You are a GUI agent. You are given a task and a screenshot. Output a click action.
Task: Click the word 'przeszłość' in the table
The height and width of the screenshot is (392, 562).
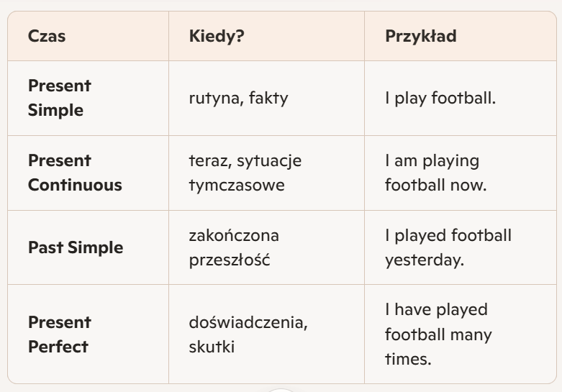tap(230, 260)
